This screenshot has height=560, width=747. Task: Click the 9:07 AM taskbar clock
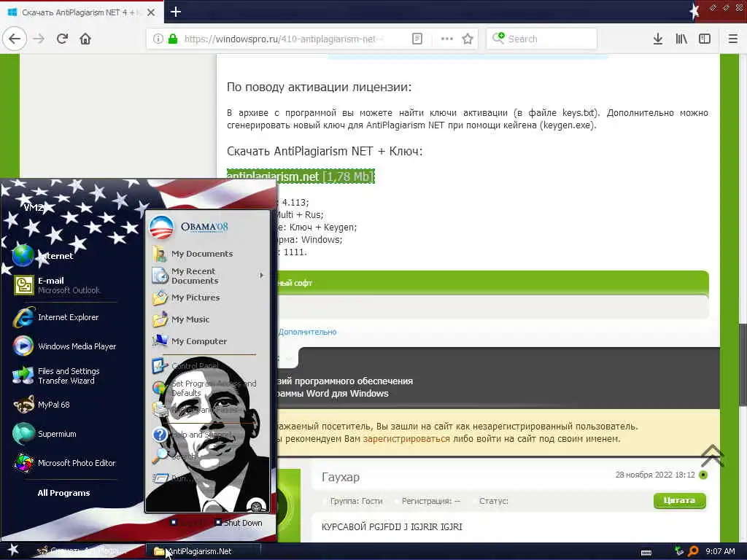coord(720,551)
